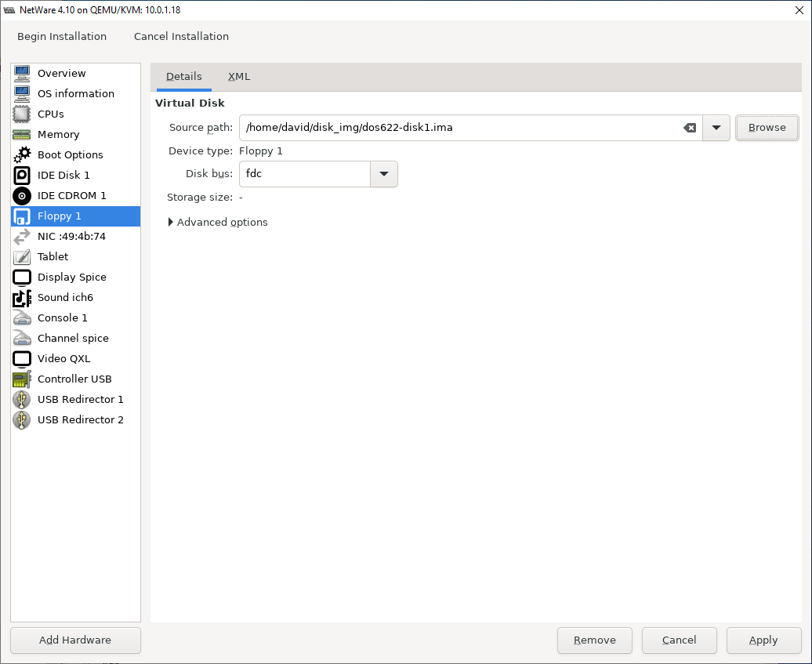This screenshot has width=812, height=664.
Task: Click the Tablet pen icon
Action: [x=22, y=257]
